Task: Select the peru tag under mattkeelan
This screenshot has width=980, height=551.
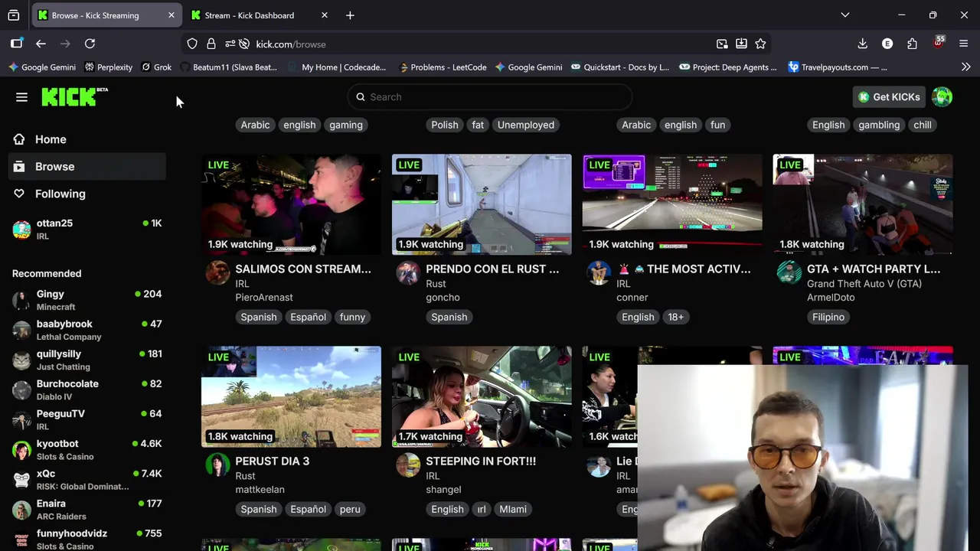Action: click(x=350, y=509)
